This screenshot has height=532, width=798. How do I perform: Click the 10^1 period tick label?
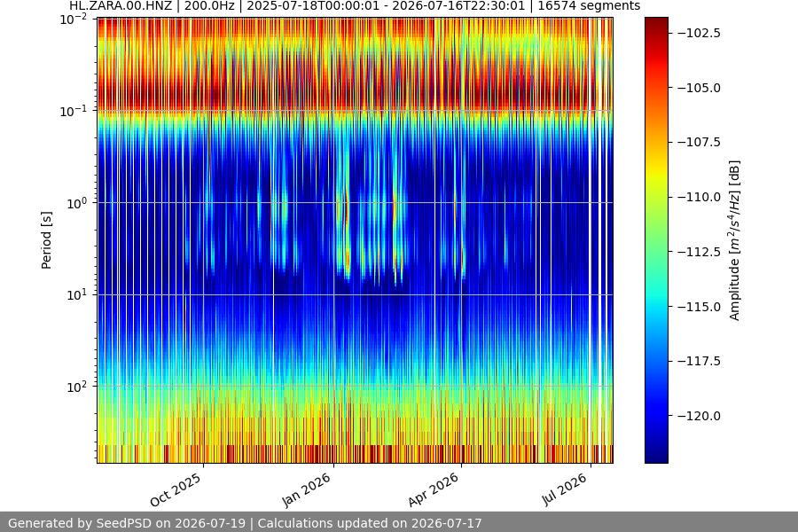tap(76, 294)
